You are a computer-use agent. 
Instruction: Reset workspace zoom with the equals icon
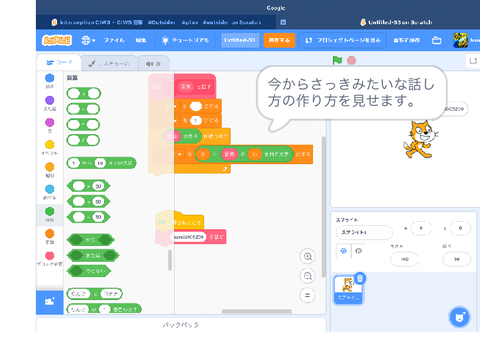click(x=307, y=295)
